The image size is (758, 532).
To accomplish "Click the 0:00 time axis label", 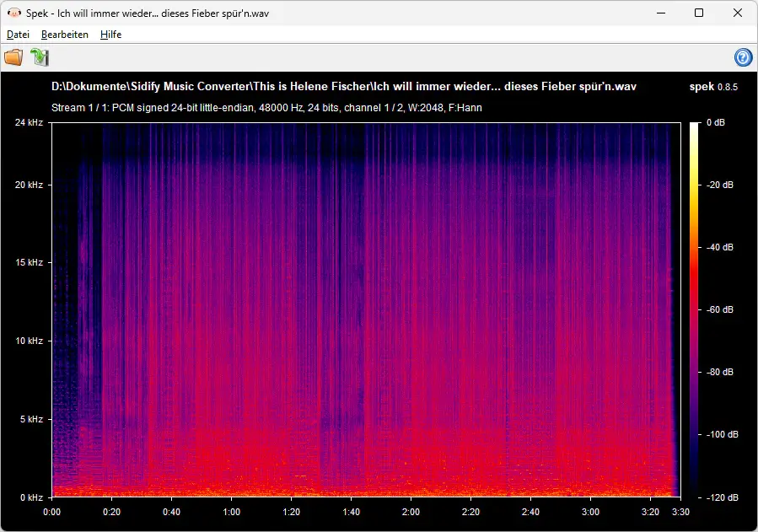I will [51, 512].
